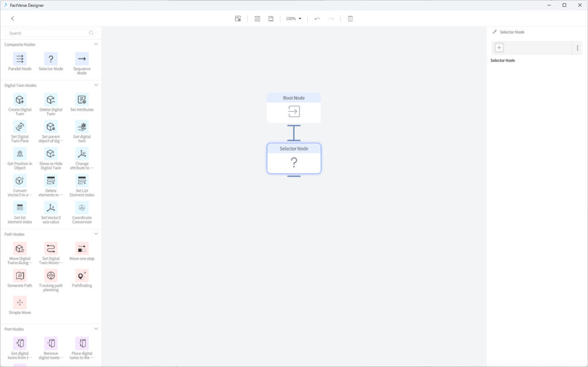Click the save icon in the toolbar
588x367 pixels.
[x=257, y=18]
